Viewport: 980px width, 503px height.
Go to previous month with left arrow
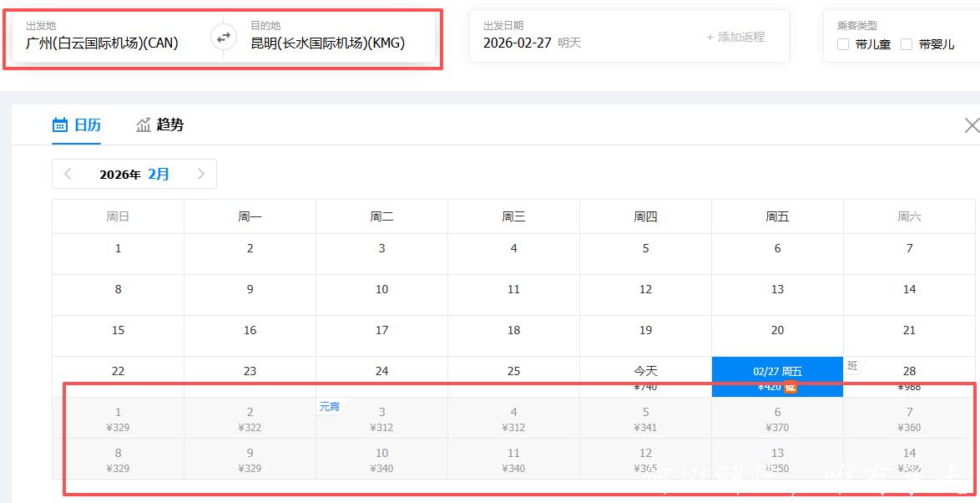pyautogui.click(x=68, y=174)
